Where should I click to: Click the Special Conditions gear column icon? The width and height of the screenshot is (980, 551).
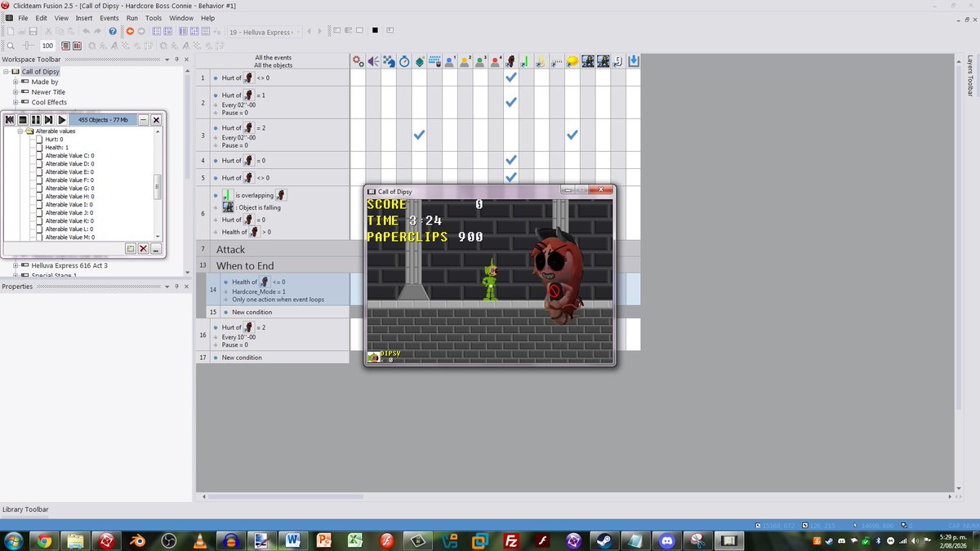pos(357,61)
